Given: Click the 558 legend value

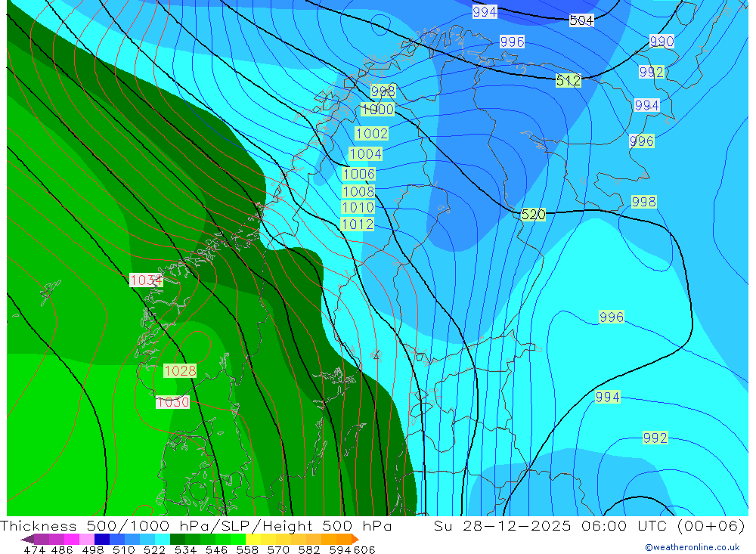Looking at the screenshot, I should (247, 549).
